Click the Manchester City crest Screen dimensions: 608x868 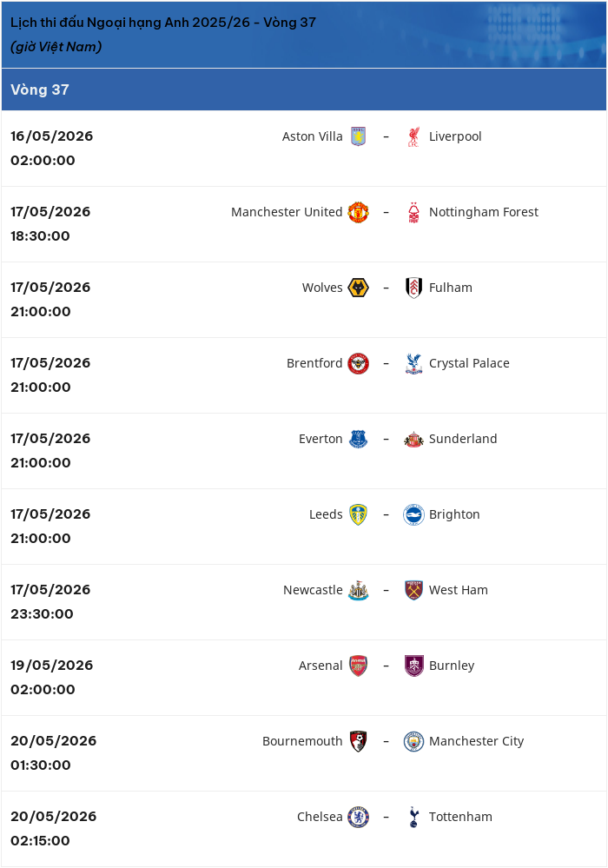[413, 741]
